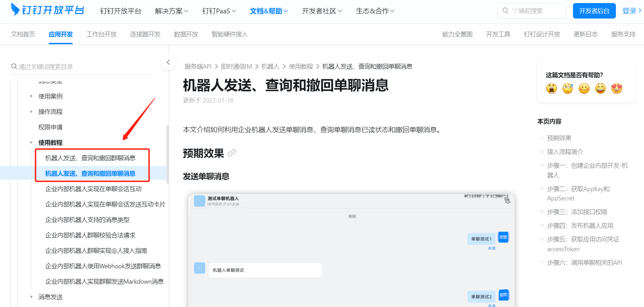The width and height of the screenshot is (644, 307).
Task: Open 生态&合作 dropdown menu
Action: 375,11
